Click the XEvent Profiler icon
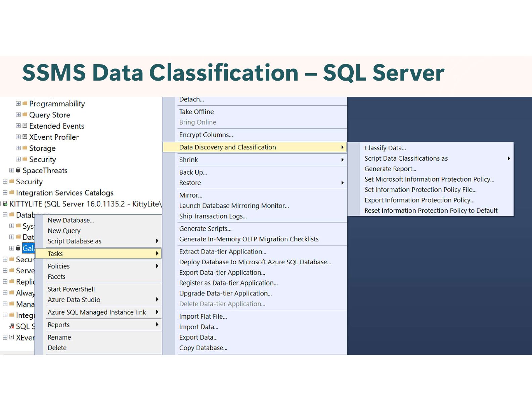 [25, 137]
